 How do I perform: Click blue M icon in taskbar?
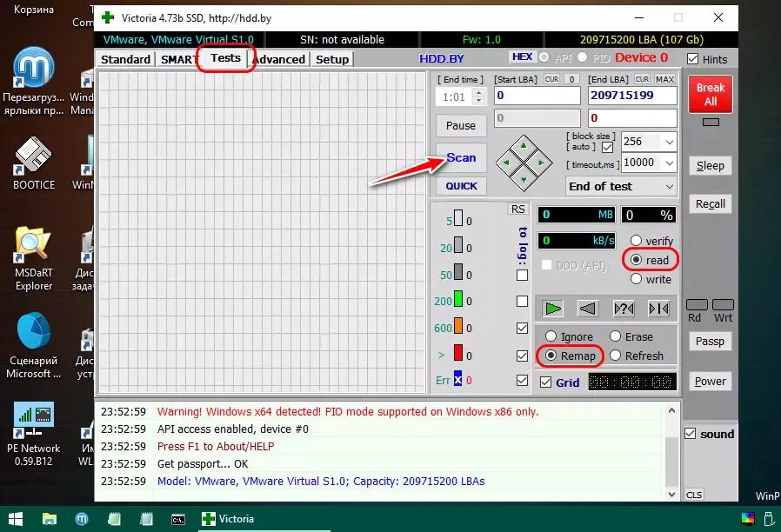click(x=81, y=519)
